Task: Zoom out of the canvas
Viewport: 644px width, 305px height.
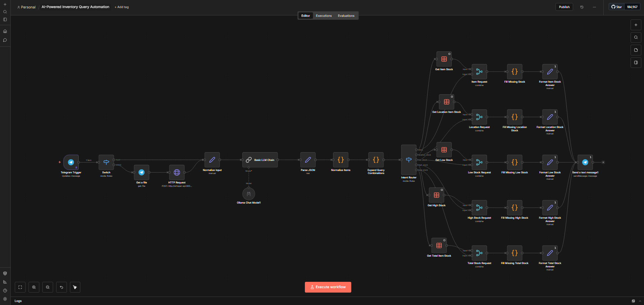Action: click(x=48, y=287)
